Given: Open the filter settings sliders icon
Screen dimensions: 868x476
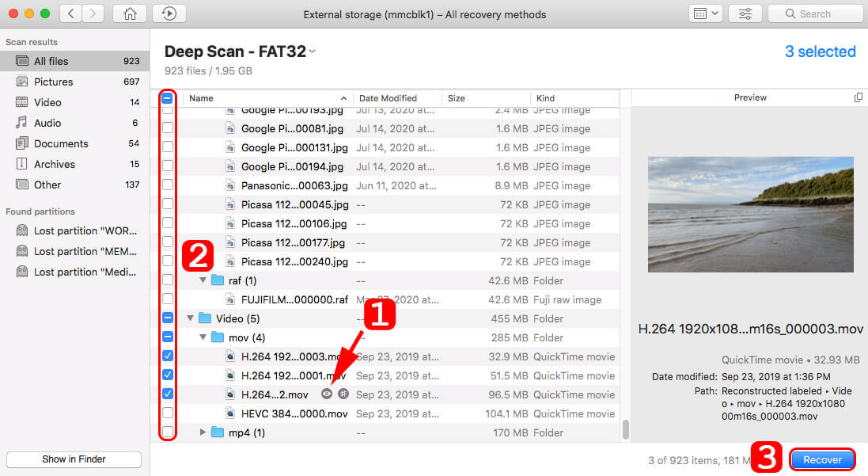Looking at the screenshot, I should (745, 13).
